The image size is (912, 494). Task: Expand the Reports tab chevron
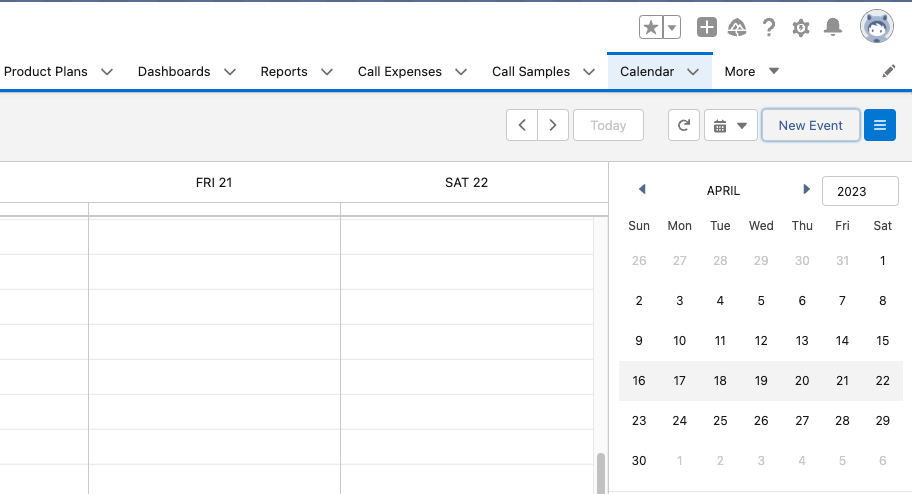tap(327, 72)
